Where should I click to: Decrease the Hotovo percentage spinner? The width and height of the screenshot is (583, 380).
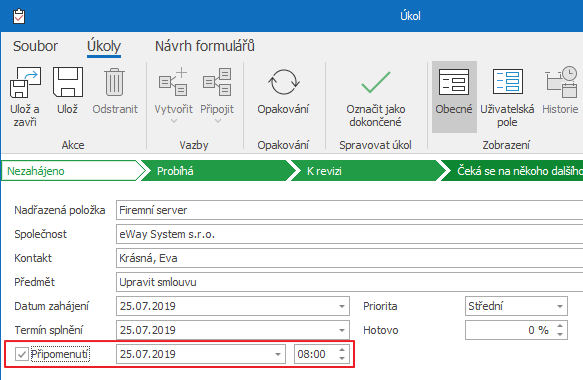point(560,334)
